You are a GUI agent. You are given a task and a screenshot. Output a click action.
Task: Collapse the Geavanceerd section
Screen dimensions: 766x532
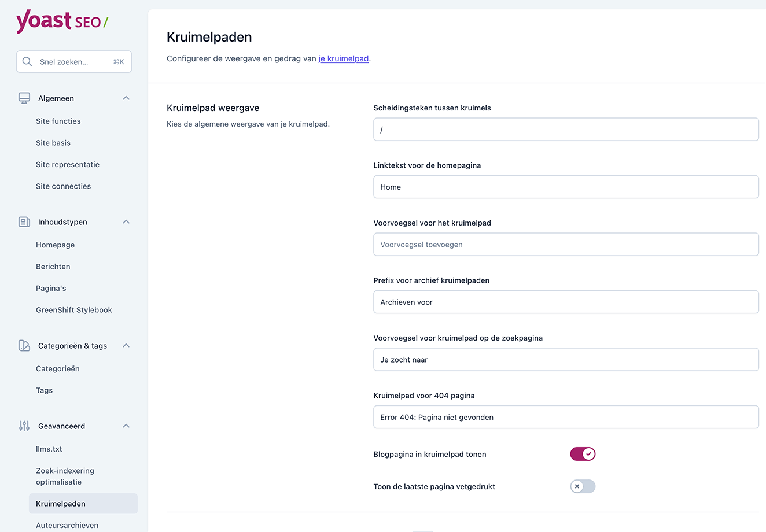click(126, 426)
